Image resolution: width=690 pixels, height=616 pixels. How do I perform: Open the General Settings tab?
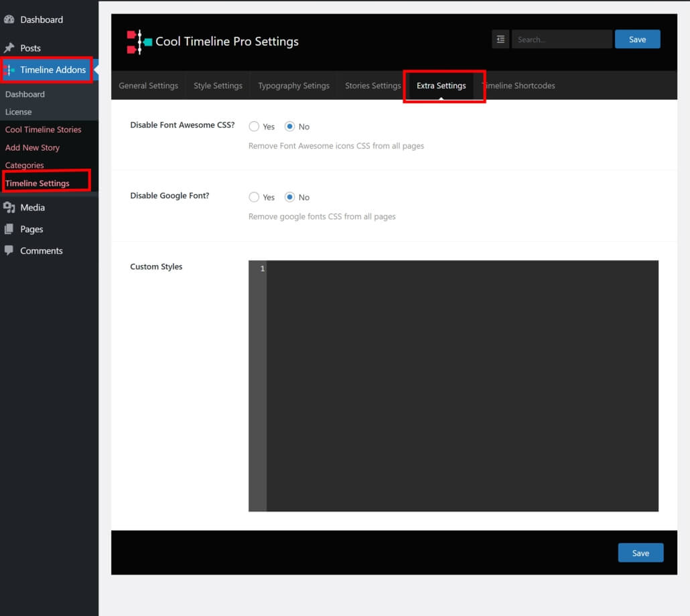coord(148,86)
